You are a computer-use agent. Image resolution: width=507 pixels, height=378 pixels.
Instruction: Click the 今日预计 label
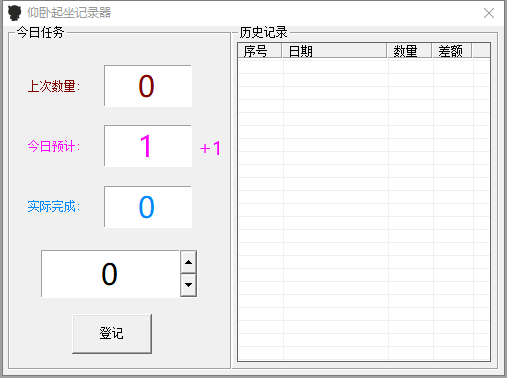pyautogui.click(x=54, y=146)
